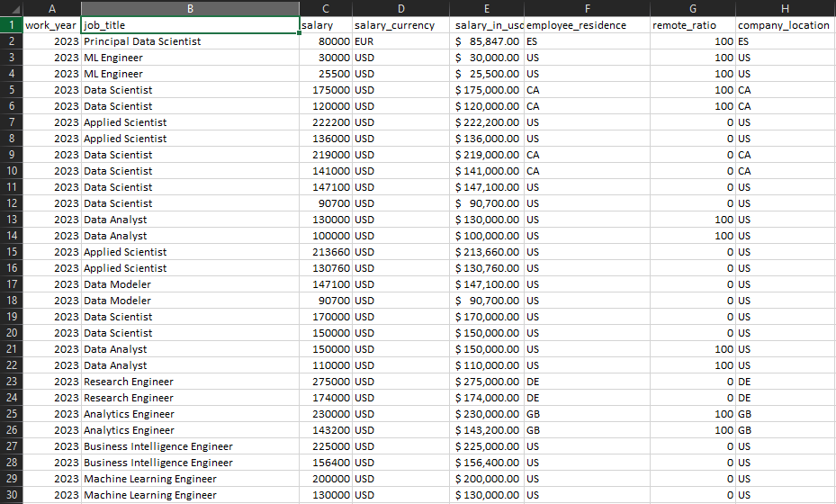The width and height of the screenshot is (836, 504).
Task: Select the $174,000.00 cell
Action: point(487,398)
